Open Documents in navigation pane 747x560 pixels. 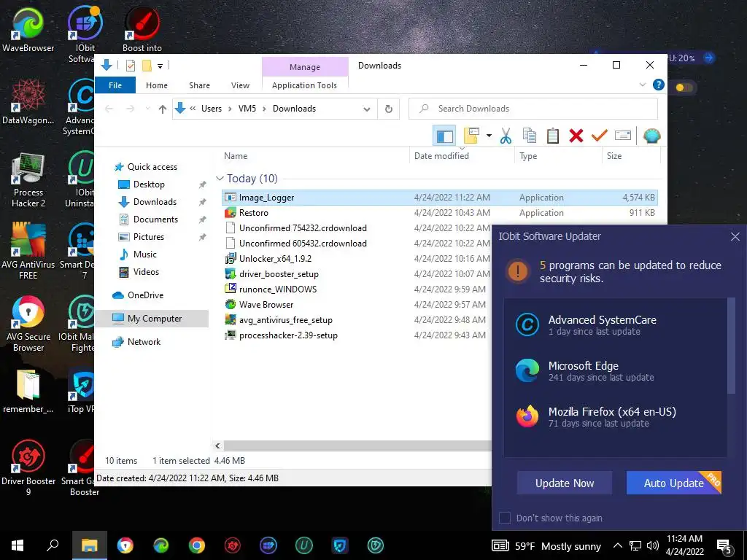155,219
